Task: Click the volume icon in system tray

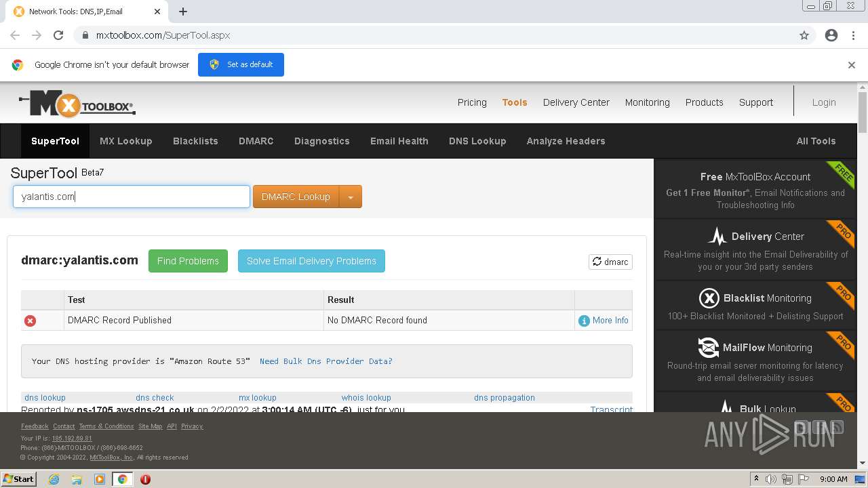Action: tap(771, 479)
